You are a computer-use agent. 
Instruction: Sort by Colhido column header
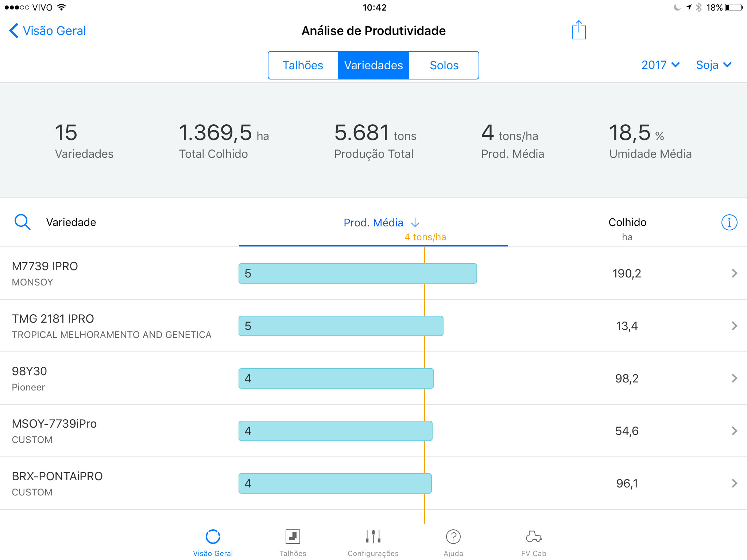[627, 222]
